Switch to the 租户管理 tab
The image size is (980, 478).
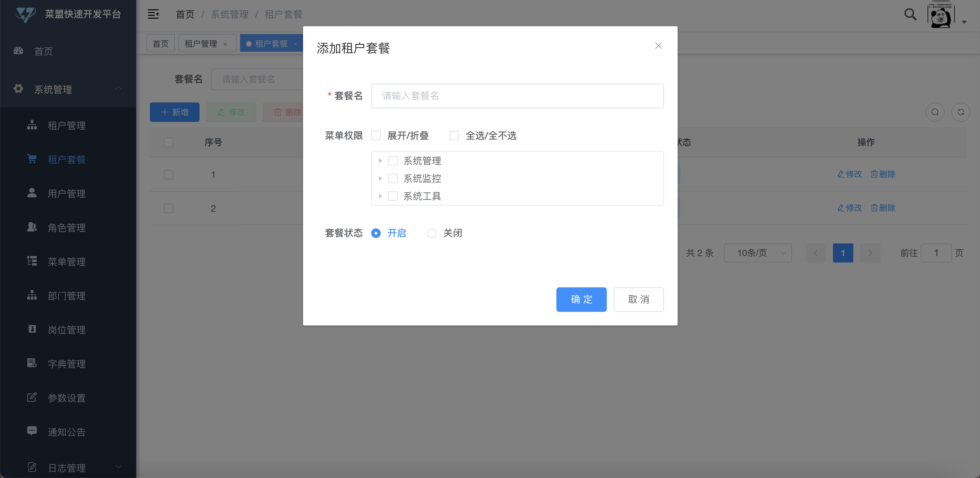click(201, 44)
